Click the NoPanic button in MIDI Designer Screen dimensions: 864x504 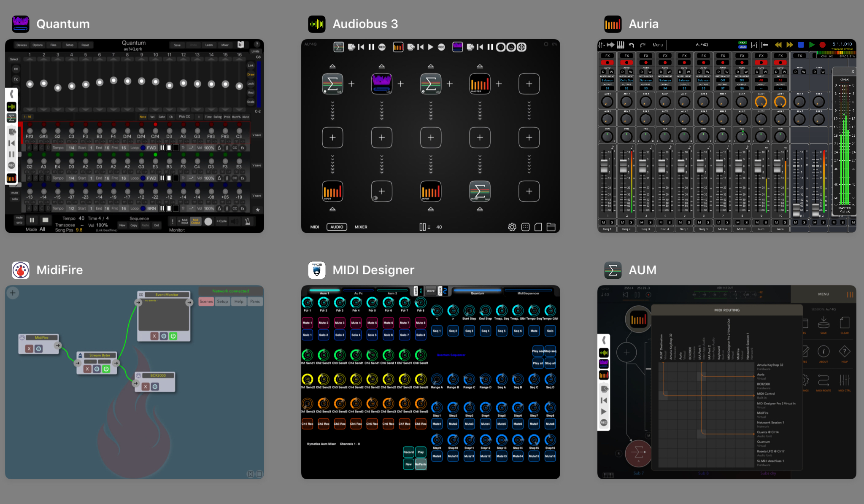[421, 464]
